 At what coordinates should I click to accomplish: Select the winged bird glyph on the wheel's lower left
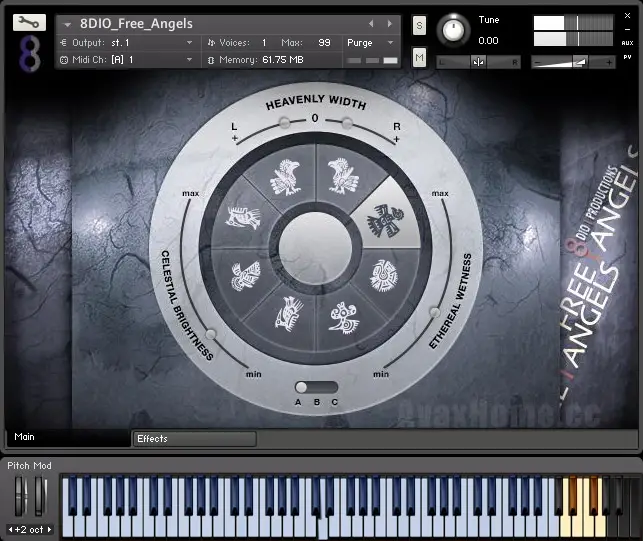(246, 276)
